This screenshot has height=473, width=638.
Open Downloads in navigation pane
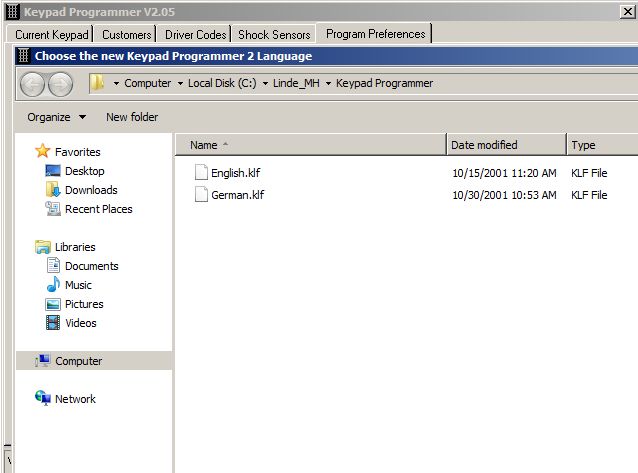91,190
